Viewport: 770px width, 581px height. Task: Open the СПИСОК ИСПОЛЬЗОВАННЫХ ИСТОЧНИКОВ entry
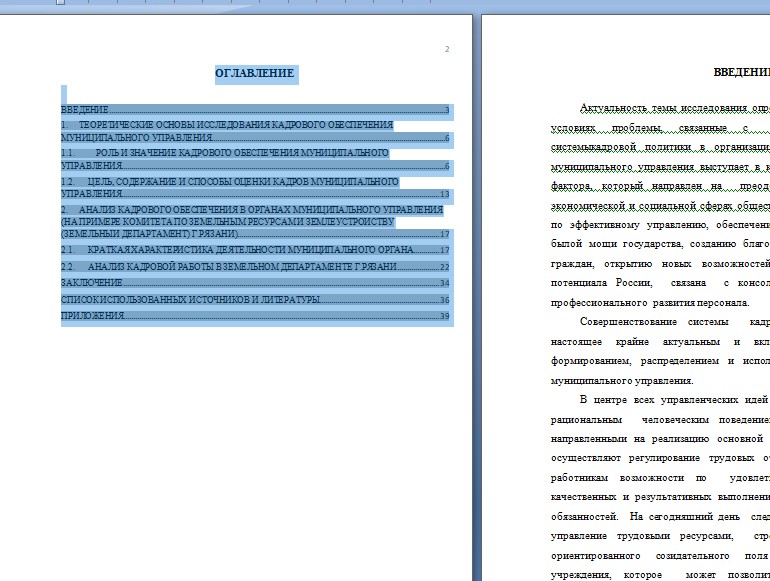(x=255, y=300)
